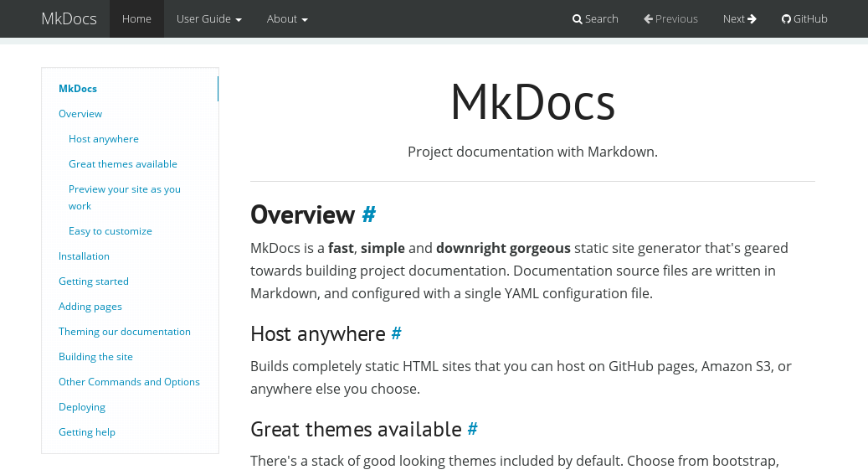Click the # permalink beside Overview heading
This screenshot has width=868, height=475.
368,214
